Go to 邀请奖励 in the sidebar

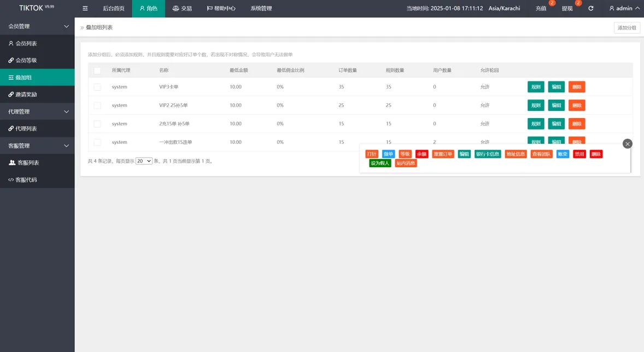(x=26, y=95)
